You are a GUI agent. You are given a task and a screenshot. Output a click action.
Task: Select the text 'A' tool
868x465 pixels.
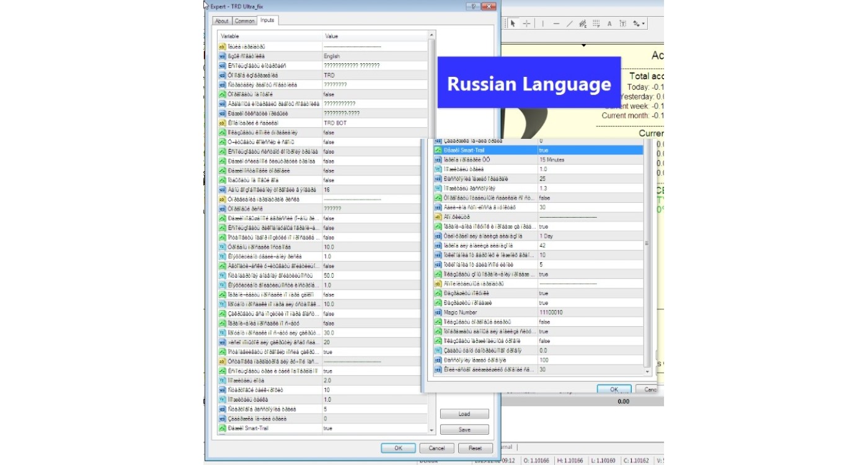[609, 24]
